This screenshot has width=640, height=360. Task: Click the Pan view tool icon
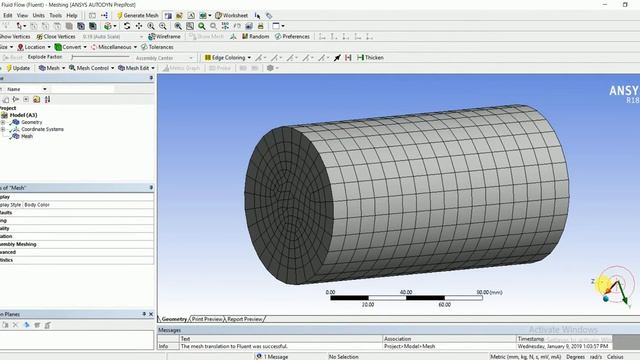139,26
